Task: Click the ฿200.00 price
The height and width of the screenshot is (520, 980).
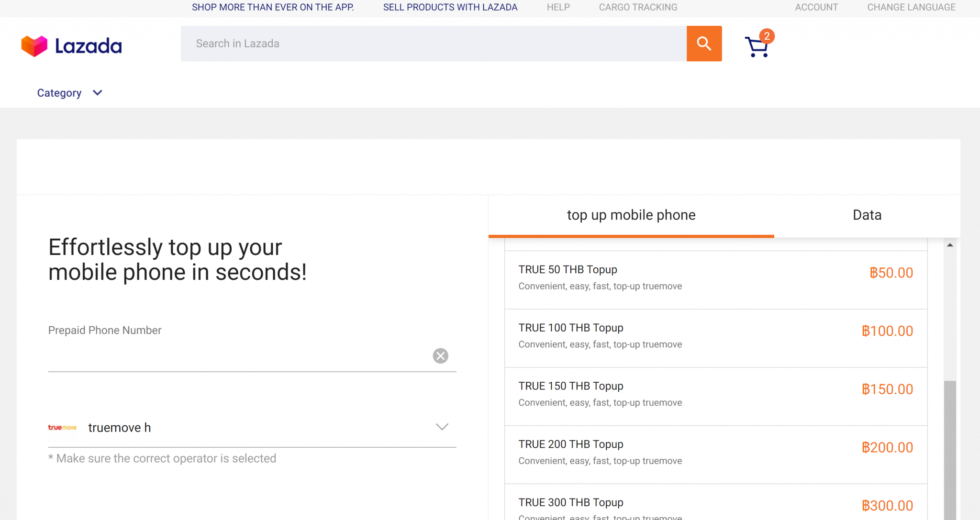Action: (887, 447)
